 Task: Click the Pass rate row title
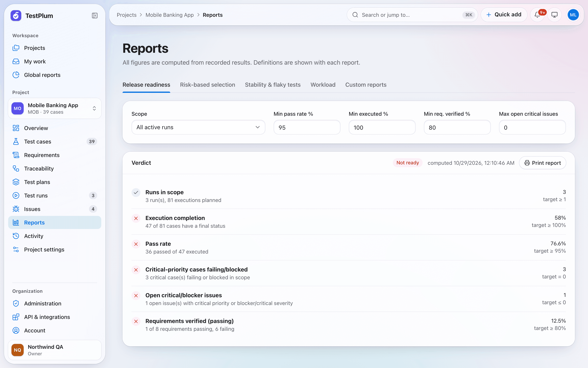158,244
